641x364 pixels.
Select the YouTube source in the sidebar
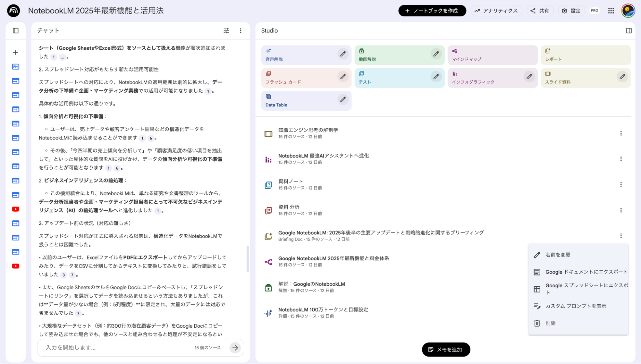(15, 209)
